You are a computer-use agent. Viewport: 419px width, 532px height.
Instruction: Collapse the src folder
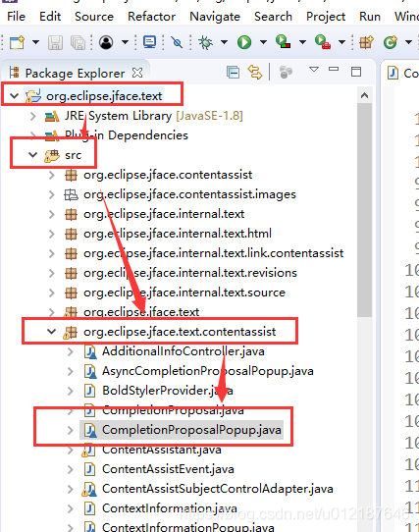click(33, 155)
